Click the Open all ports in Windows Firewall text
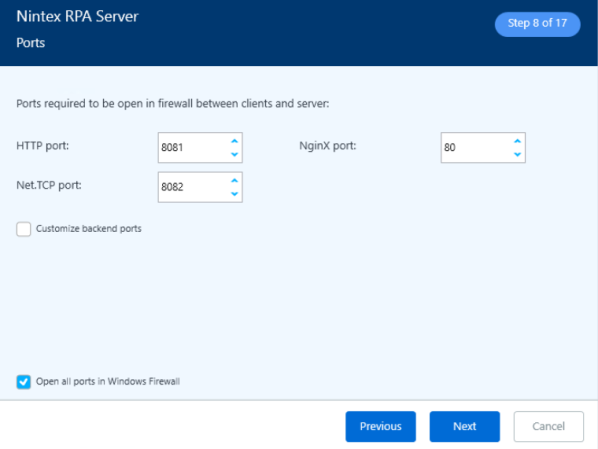 [x=108, y=381]
